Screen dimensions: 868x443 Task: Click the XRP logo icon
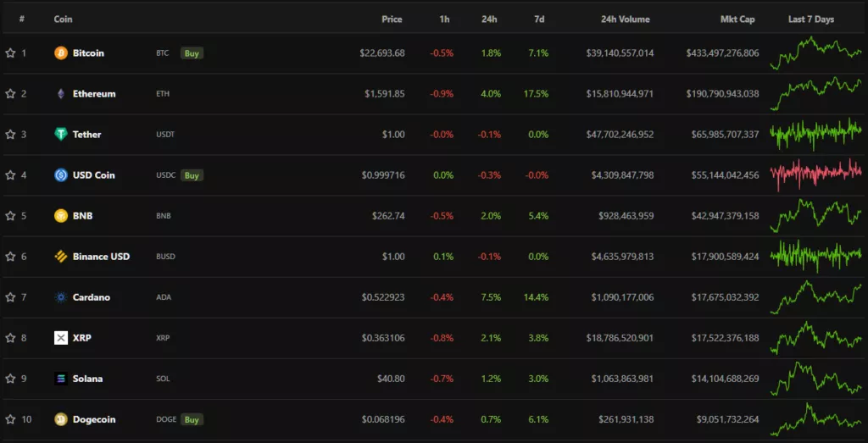[61, 338]
